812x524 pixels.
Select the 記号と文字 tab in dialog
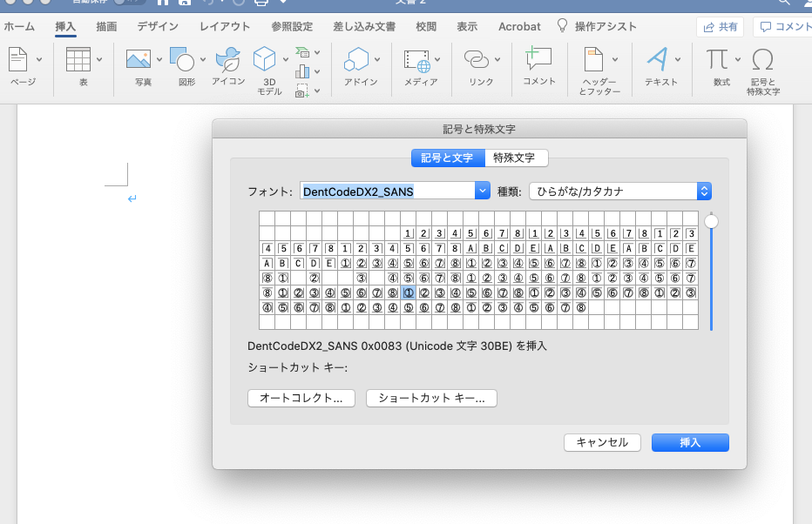click(x=448, y=158)
